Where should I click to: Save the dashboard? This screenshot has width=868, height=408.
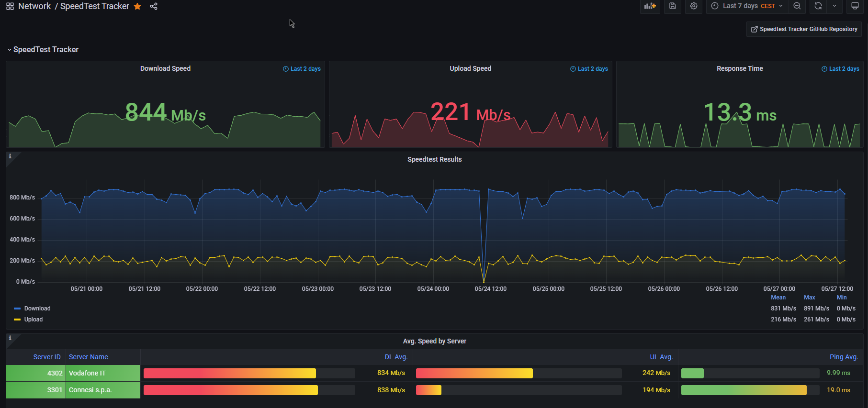point(673,6)
